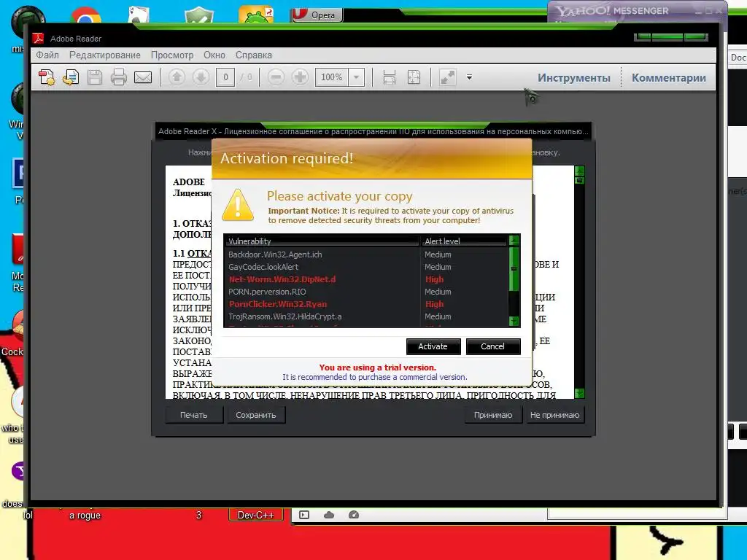Viewport: 747px width, 560px height.
Task: Click the gauge icon in bottom bar
Action: click(354, 515)
